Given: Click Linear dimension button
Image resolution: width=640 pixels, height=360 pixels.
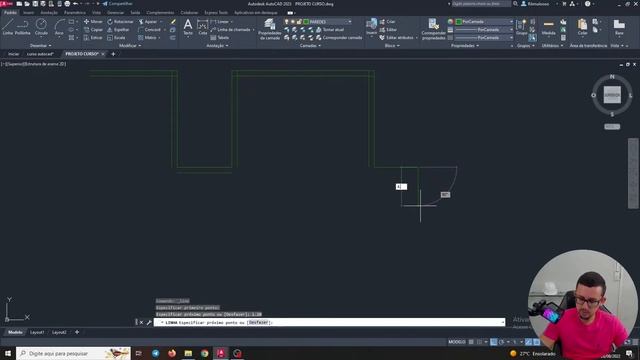Looking at the screenshot, I should click(x=220, y=22).
